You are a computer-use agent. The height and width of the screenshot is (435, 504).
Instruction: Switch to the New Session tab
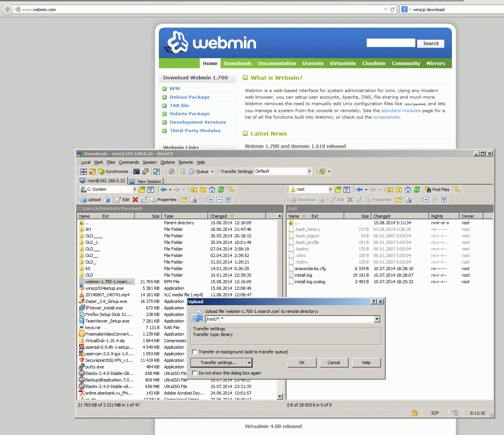[x=146, y=181]
